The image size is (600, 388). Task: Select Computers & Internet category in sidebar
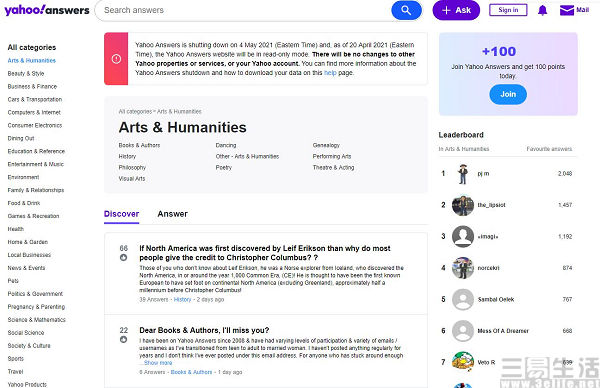click(34, 112)
